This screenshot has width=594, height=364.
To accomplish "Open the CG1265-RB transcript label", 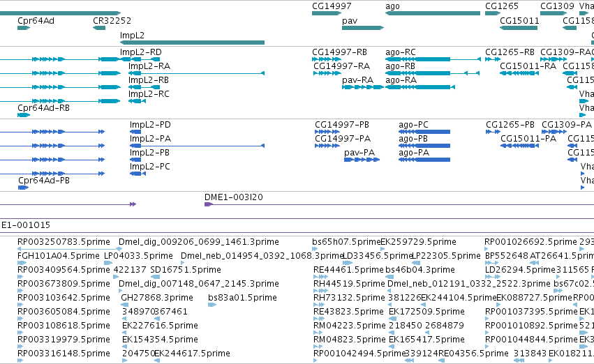I will click(x=510, y=52).
